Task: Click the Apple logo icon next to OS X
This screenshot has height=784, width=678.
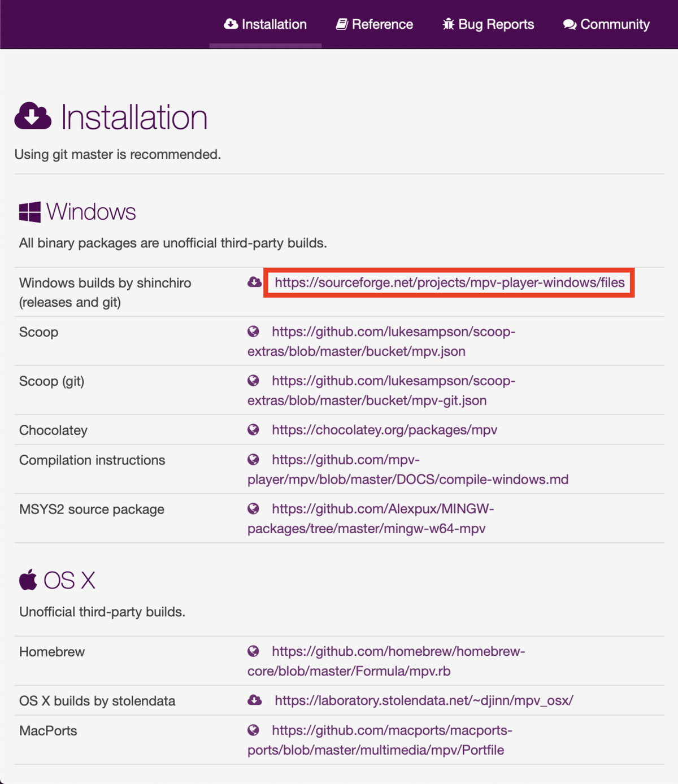Action: pos(28,580)
